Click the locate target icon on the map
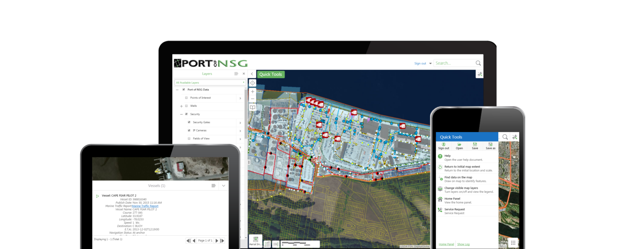Screen dimensions: 644x249 [252, 83]
